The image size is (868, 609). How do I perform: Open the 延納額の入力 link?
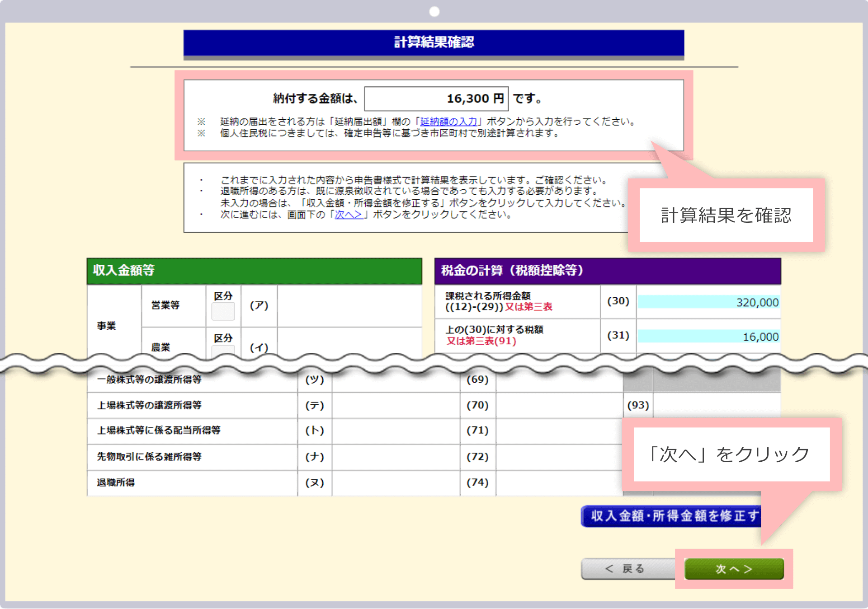point(450,121)
